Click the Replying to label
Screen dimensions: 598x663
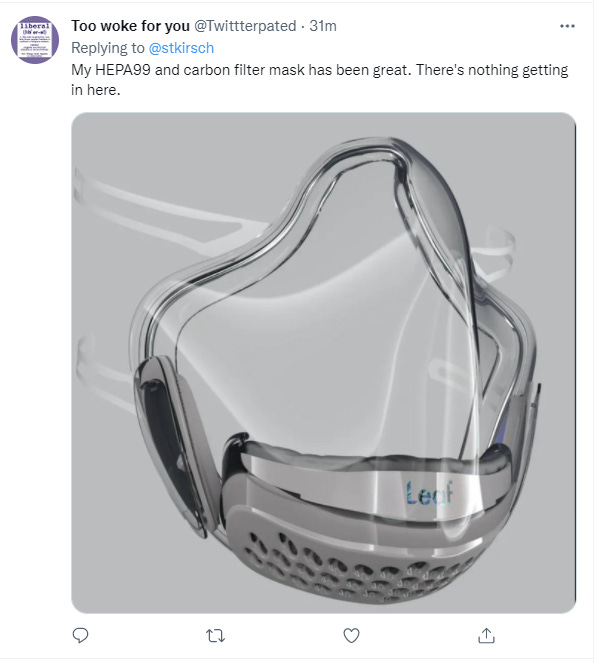tap(108, 48)
